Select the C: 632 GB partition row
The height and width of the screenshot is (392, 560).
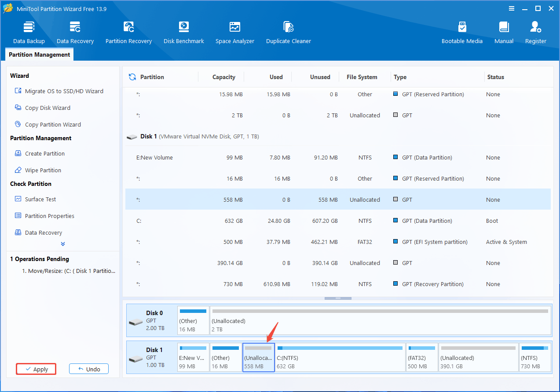coord(338,221)
